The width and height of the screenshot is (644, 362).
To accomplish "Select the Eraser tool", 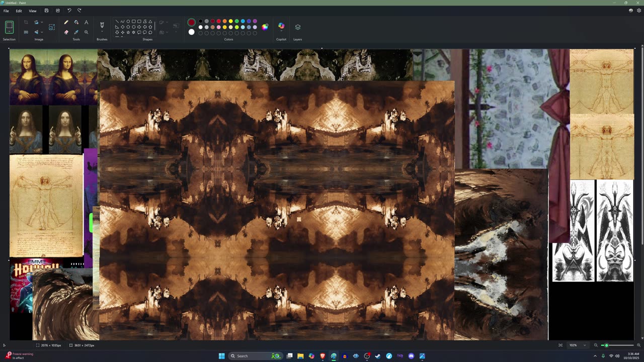I will (x=66, y=32).
